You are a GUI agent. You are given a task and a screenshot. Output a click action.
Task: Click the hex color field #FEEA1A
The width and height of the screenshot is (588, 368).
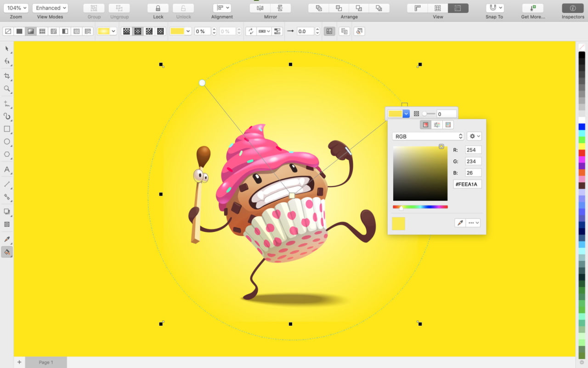[x=467, y=184]
